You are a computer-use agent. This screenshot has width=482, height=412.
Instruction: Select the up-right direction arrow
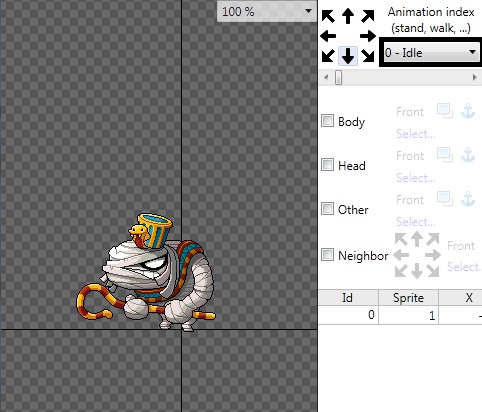[x=368, y=16]
